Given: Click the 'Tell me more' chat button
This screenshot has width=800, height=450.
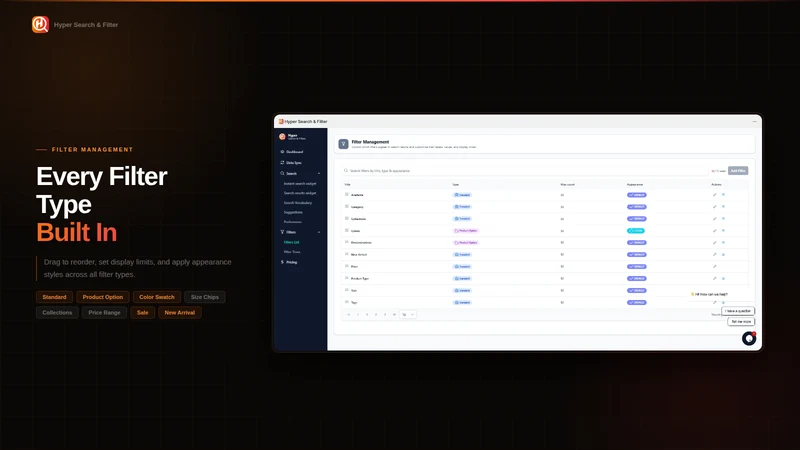Looking at the screenshot, I should click(741, 321).
